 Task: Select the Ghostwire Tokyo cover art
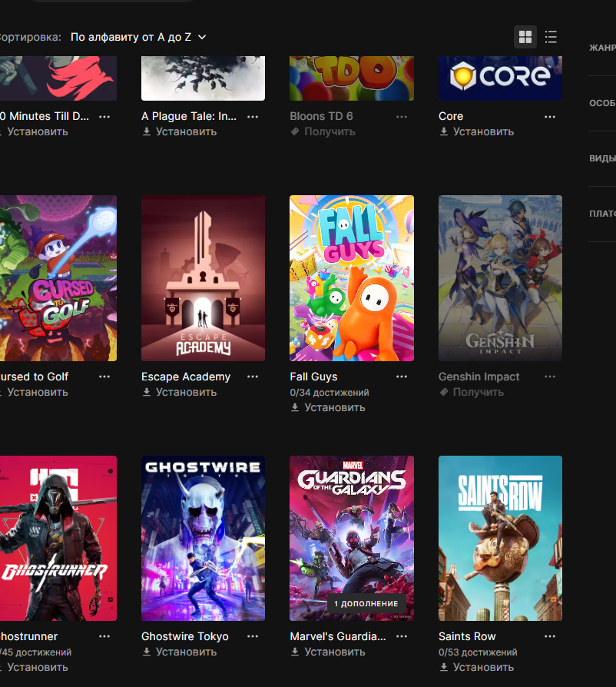point(203,538)
